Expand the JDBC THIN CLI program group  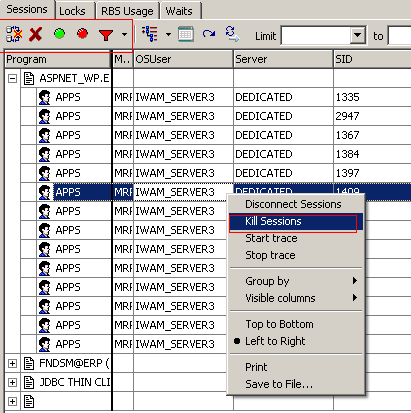tap(13, 382)
